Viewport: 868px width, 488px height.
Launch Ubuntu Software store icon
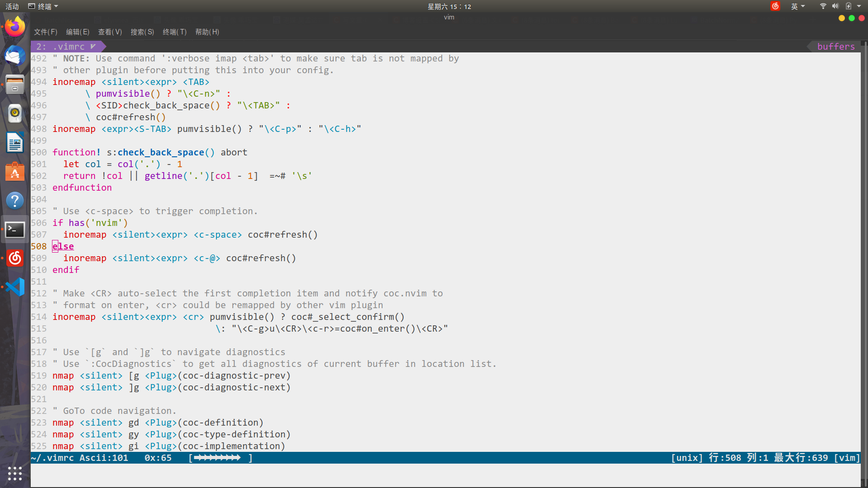15,172
